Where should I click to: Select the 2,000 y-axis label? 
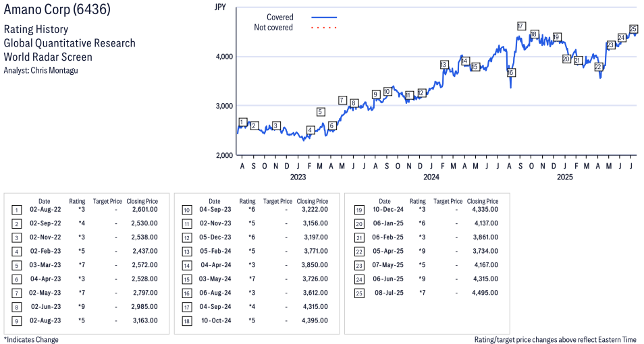[225, 156]
